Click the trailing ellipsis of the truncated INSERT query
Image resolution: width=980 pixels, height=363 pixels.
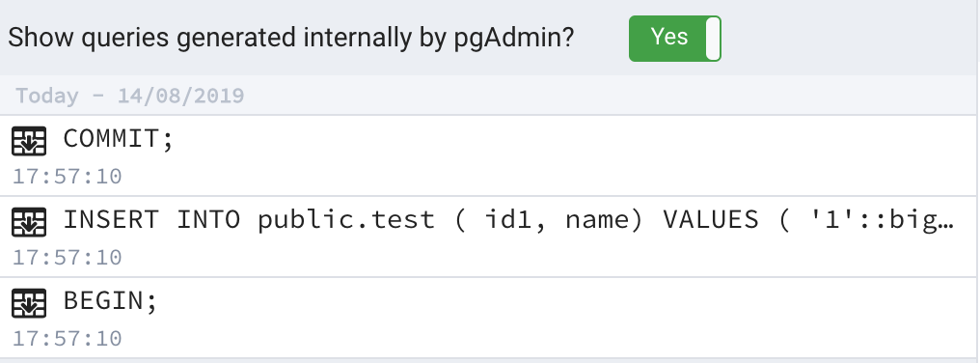(946, 221)
